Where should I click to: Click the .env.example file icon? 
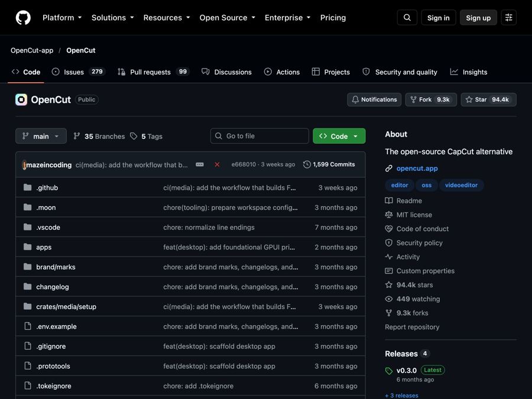pos(28,326)
